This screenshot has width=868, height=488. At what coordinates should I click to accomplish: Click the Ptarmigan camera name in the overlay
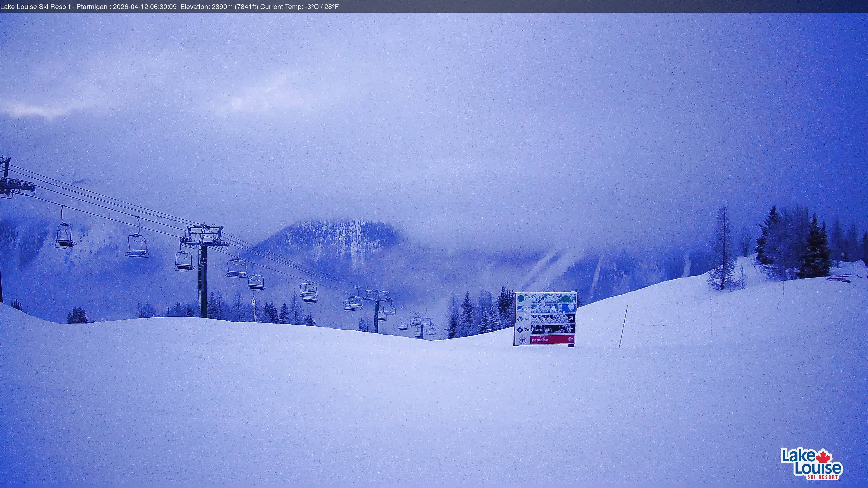pyautogui.click(x=90, y=6)
